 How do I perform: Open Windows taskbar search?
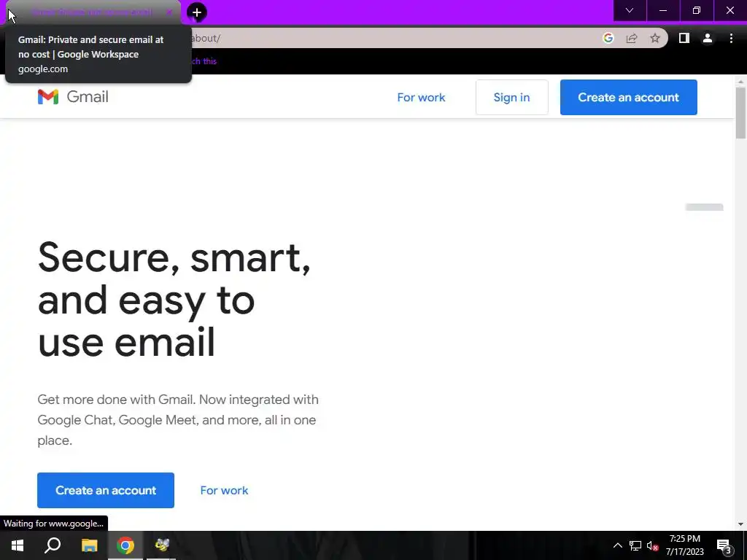(x=53, y=545)
